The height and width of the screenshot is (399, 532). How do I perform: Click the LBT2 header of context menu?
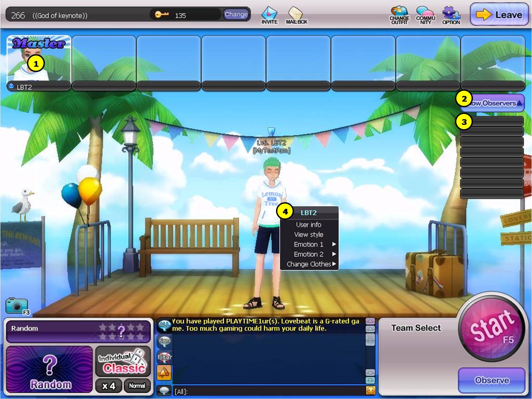[309, 213]
